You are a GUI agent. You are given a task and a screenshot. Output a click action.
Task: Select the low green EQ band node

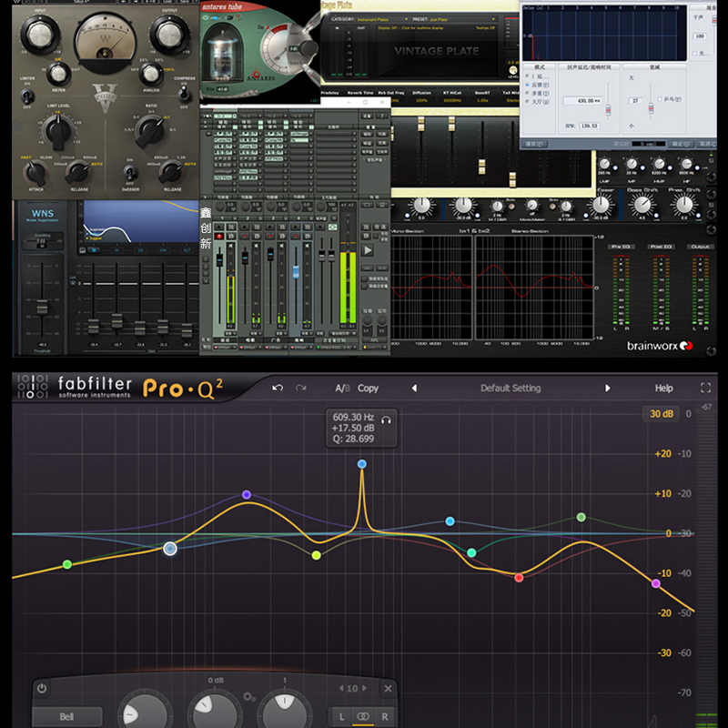pos(67,564)
